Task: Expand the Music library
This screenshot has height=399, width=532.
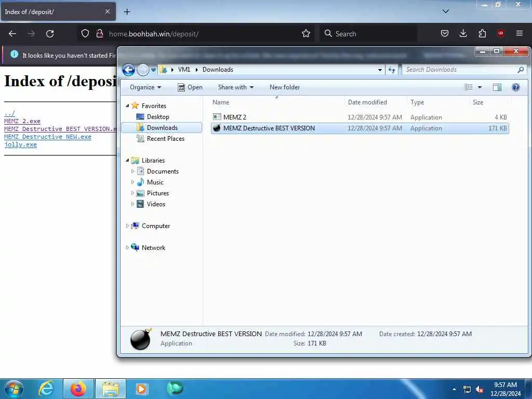Action: 132,182
